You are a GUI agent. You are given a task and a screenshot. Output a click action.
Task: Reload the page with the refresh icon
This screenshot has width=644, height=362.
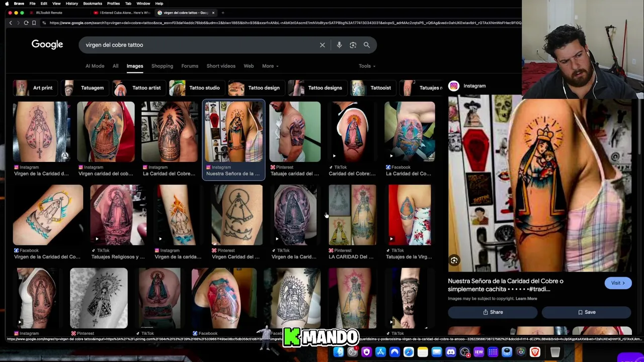(x=26, y=23)
